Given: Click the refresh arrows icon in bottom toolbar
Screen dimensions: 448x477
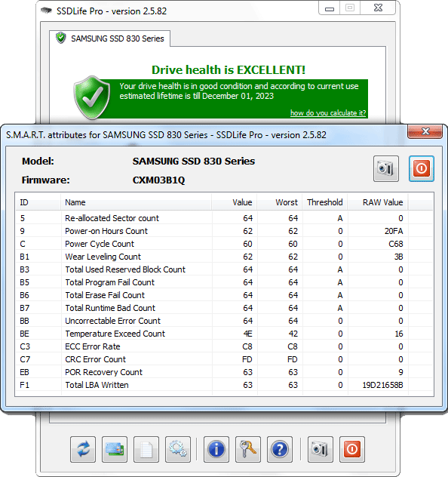Looking at the screenshot, I should coord(83,449).
